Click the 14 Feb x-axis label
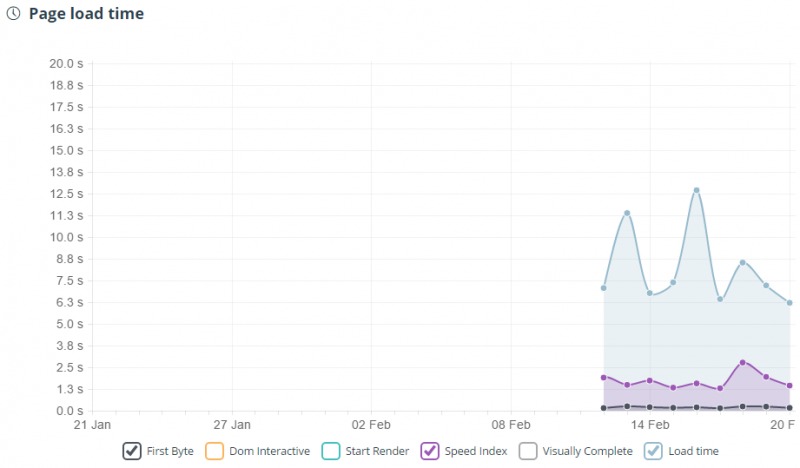This screenshot has width=800, height=468. tap(650, 424)
